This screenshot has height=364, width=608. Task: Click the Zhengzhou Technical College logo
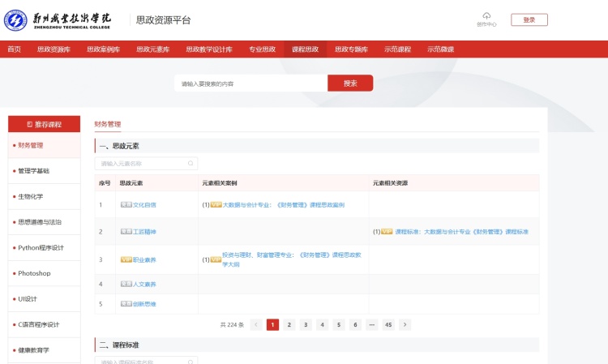(58, 20)
